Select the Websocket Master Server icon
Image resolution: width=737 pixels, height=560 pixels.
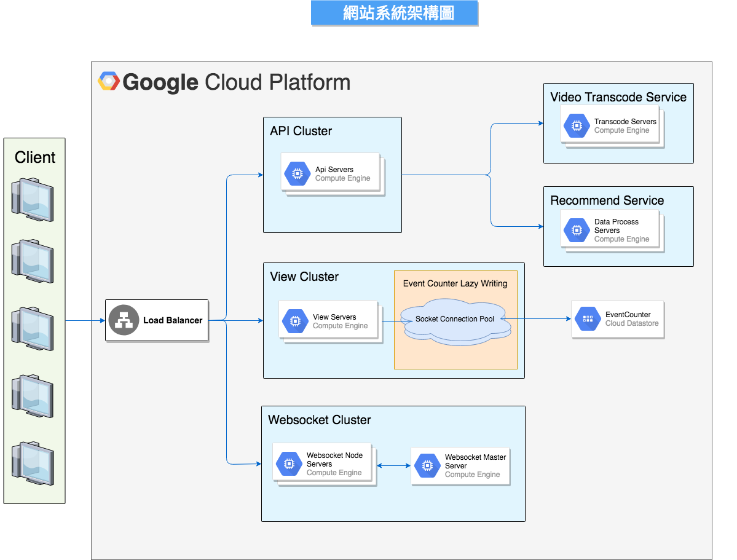[427, 466]
